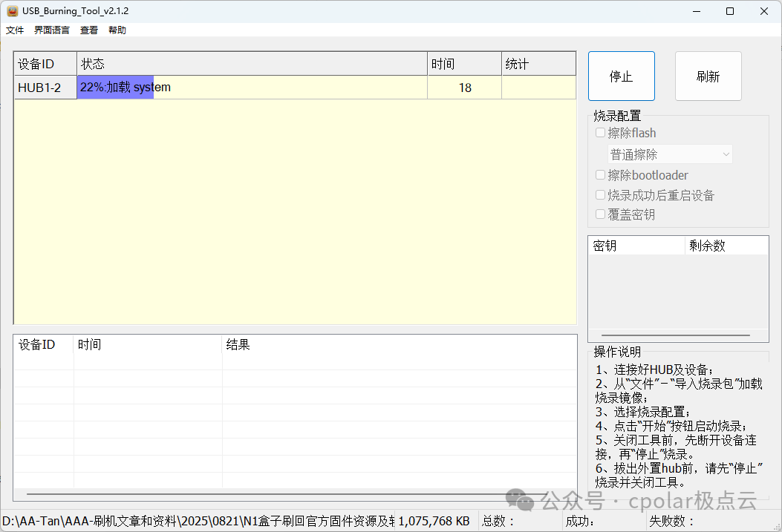Click the 结果 column header
782x532 pixels.
(x=399, y=344)
